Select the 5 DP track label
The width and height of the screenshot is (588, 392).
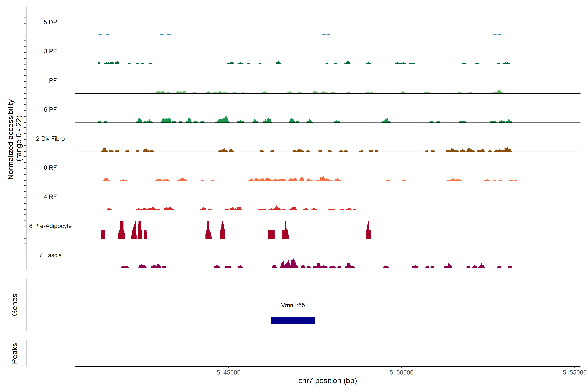point(50,22)
